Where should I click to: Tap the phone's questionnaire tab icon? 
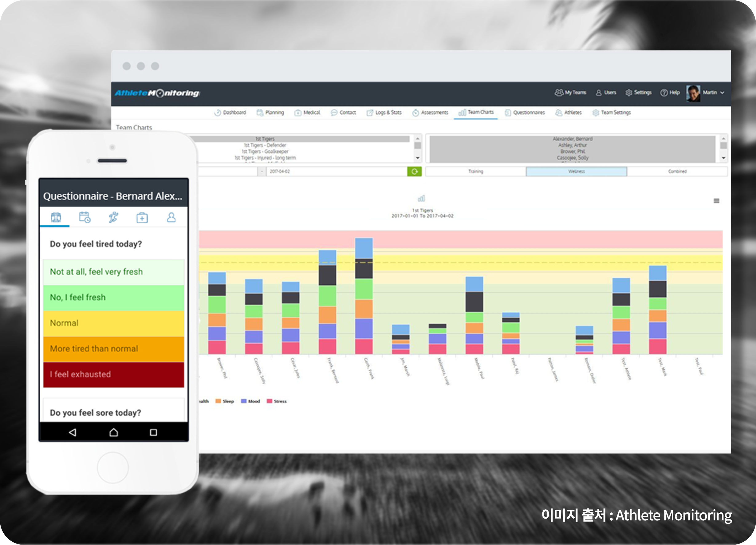[x=56, y=218]
